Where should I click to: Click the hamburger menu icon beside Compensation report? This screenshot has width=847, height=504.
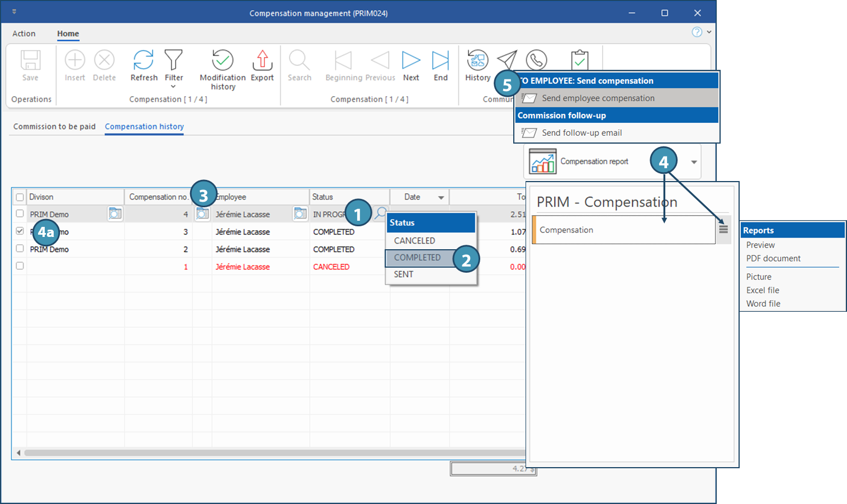[x=723, y=229]
